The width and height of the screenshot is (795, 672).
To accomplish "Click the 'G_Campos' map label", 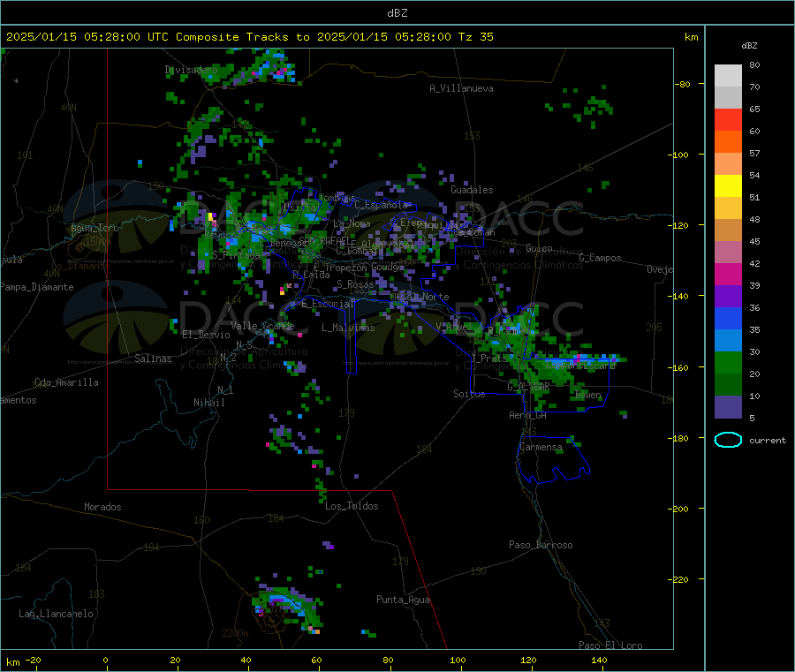I will [600, 258].
